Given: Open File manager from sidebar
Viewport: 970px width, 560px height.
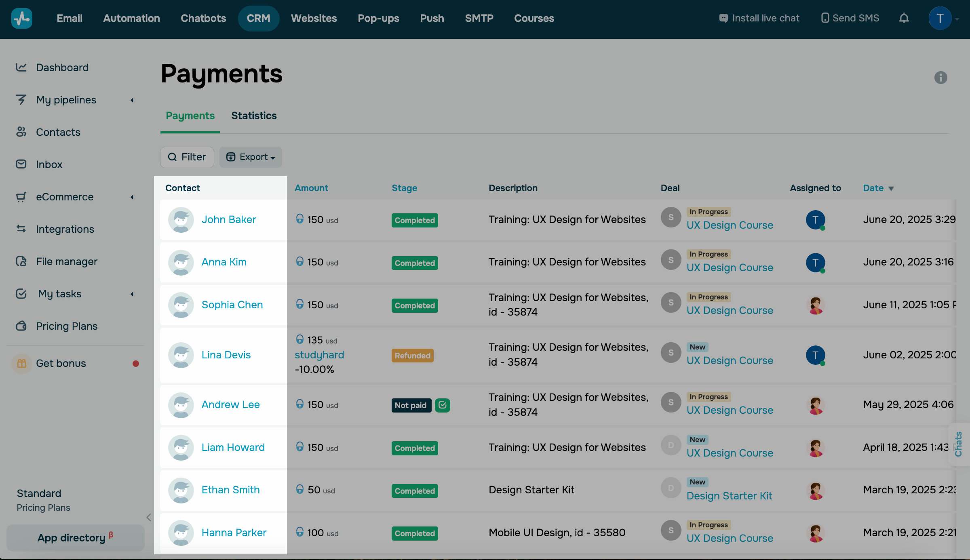Looking at the screenshot, I should tap(66, 261).
